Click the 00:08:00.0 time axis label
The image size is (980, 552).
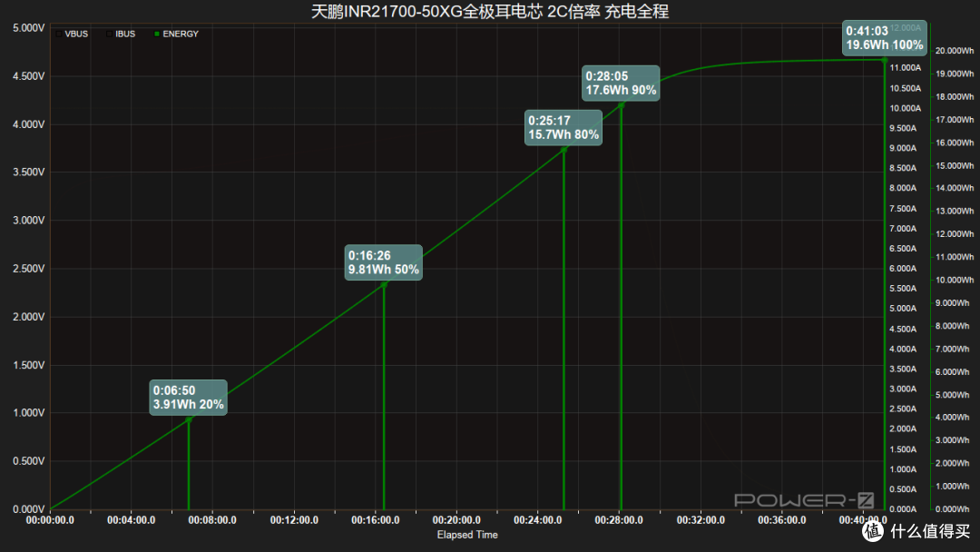[212, 520]
